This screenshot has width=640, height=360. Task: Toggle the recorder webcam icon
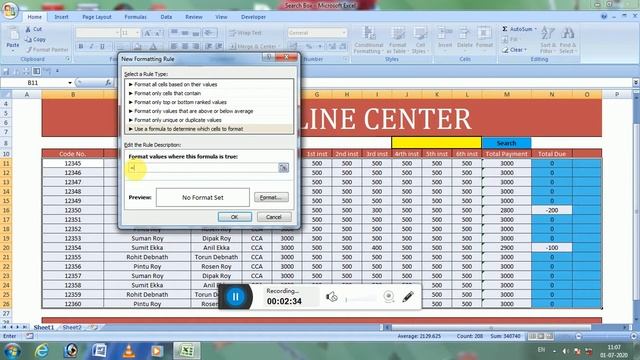click(389, 297)
